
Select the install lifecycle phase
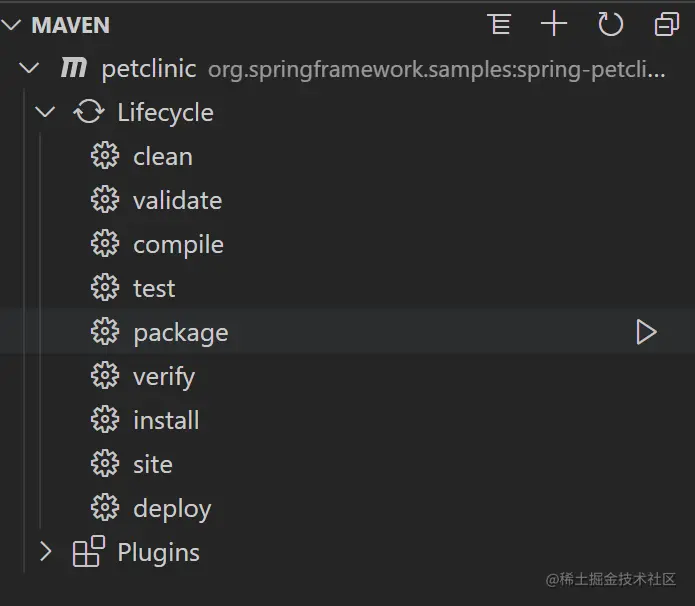(x=166, y=420)
